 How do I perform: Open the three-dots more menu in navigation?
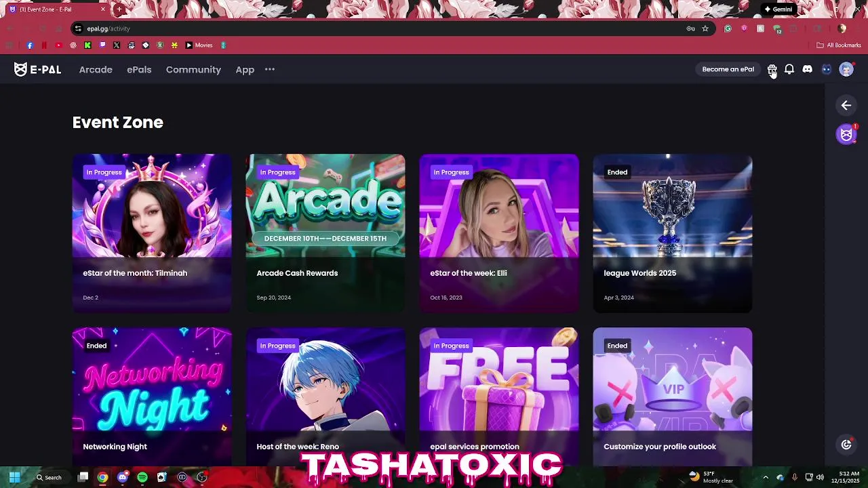click(x=270, y=69)
